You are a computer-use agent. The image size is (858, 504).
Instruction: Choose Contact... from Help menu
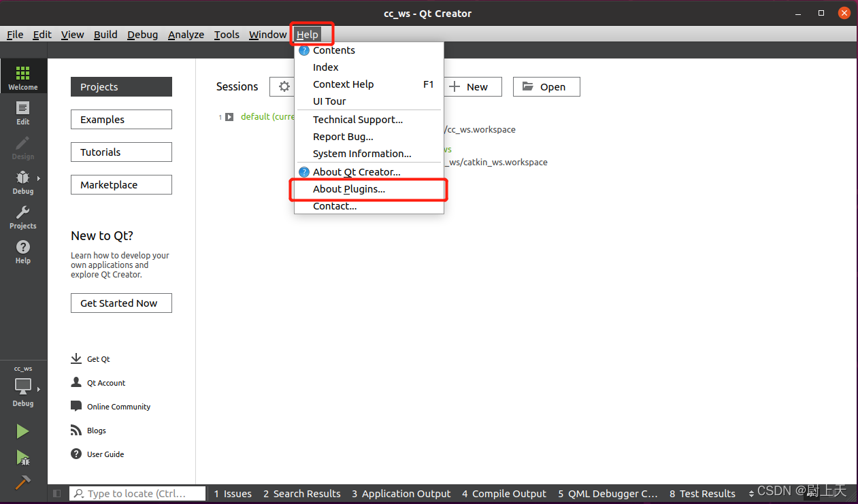tap(369, 206)
